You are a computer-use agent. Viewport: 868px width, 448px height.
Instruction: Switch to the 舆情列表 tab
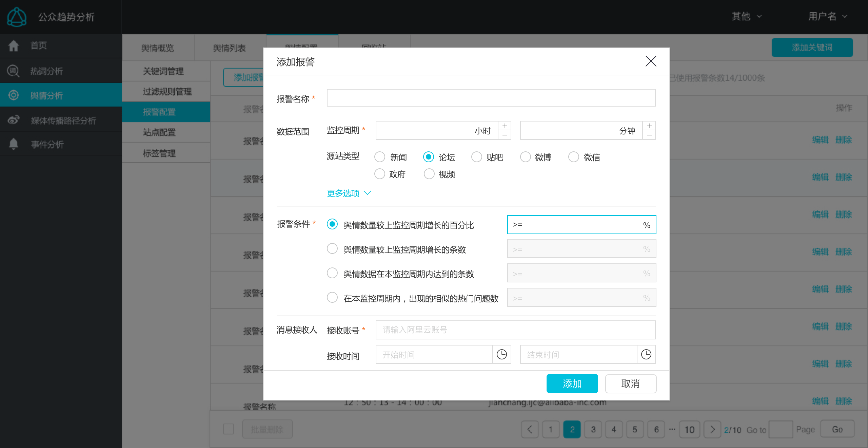[x=229, y=48]
